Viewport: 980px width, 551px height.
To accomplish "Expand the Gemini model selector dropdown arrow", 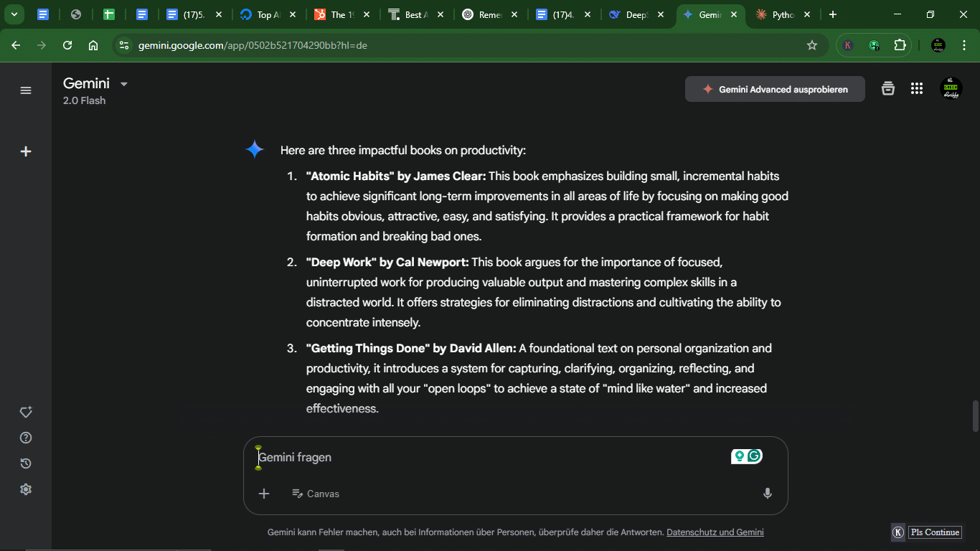I will pyautogui.click(x=123, y=84).
